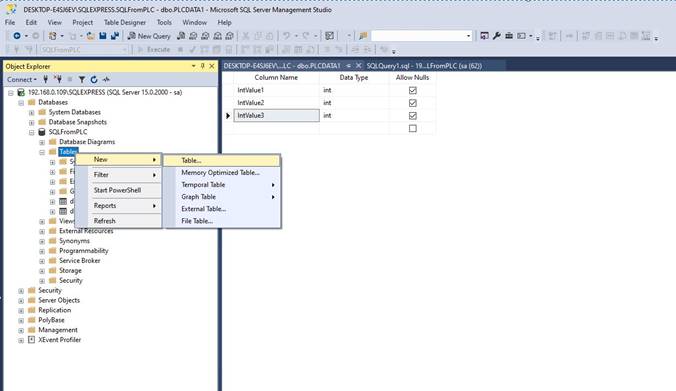Image resolution: width=676 pixels, height=391 pixels.
Task: Click the Open File folder icon
Action: coord(91,36)
